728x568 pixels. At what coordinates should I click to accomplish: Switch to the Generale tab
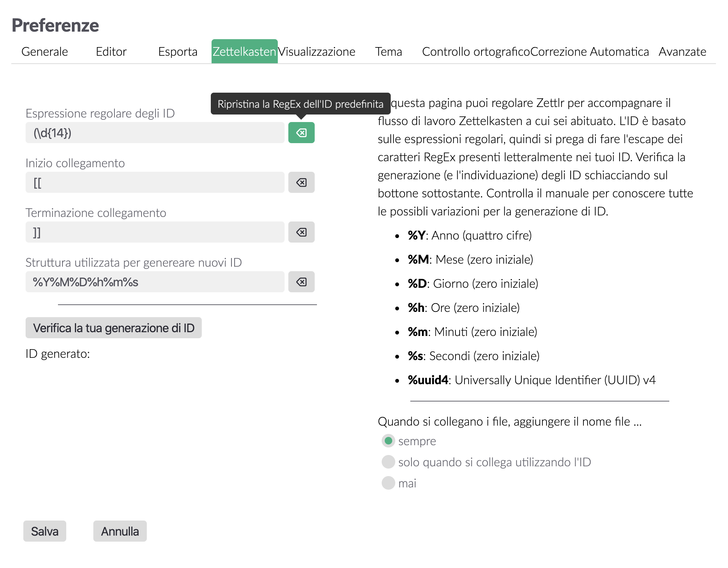point(44,52)
